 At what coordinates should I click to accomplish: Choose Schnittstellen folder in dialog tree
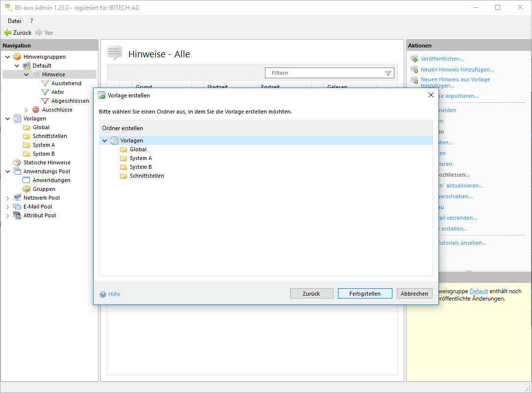tap(146, 176)
